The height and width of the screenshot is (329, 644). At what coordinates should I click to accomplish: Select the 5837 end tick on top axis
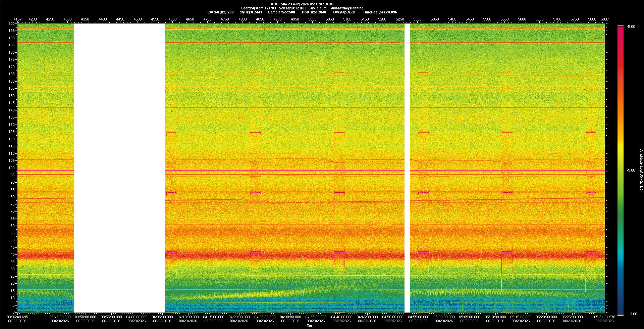tap(605, 19)
